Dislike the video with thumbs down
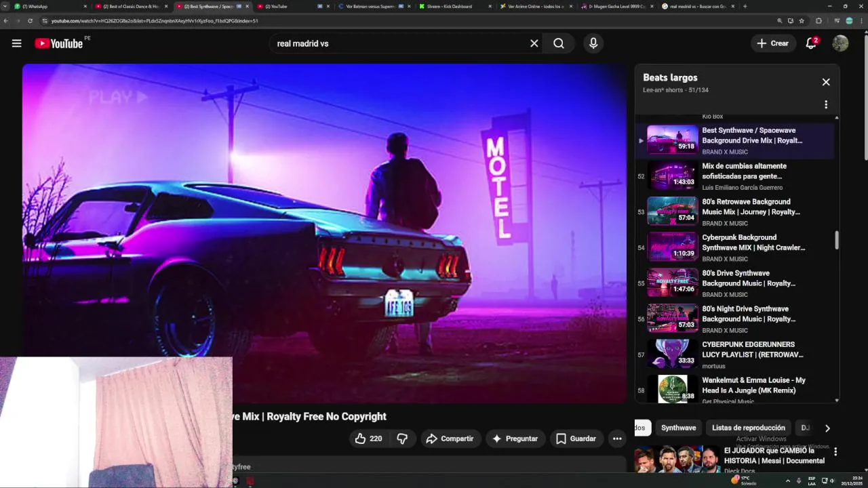Viewport: 868px width, 488px height. pos(402,439)
